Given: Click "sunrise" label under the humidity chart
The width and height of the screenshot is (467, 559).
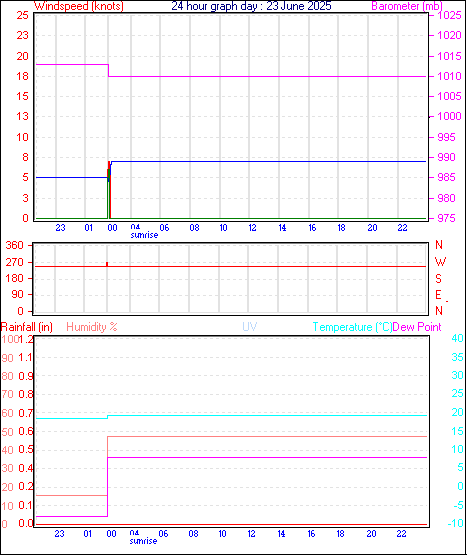Looking at the screenshot, I should point(143,541).
